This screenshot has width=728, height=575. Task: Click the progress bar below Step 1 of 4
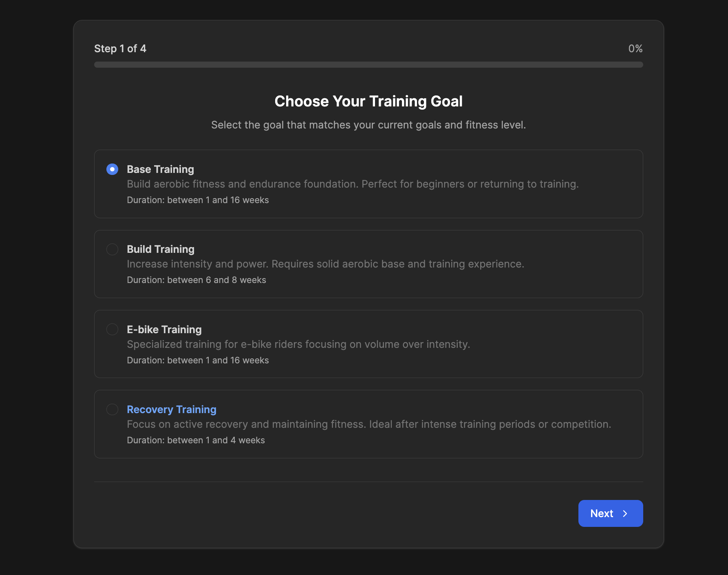coord(368,64)
